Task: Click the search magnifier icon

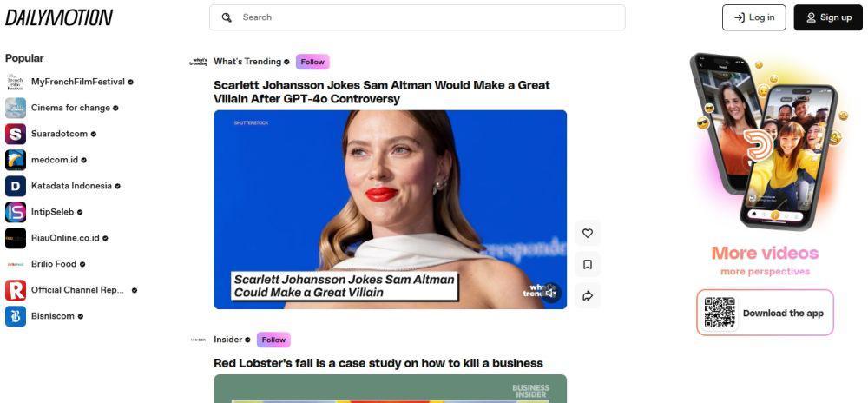Action: pos(227,17)
